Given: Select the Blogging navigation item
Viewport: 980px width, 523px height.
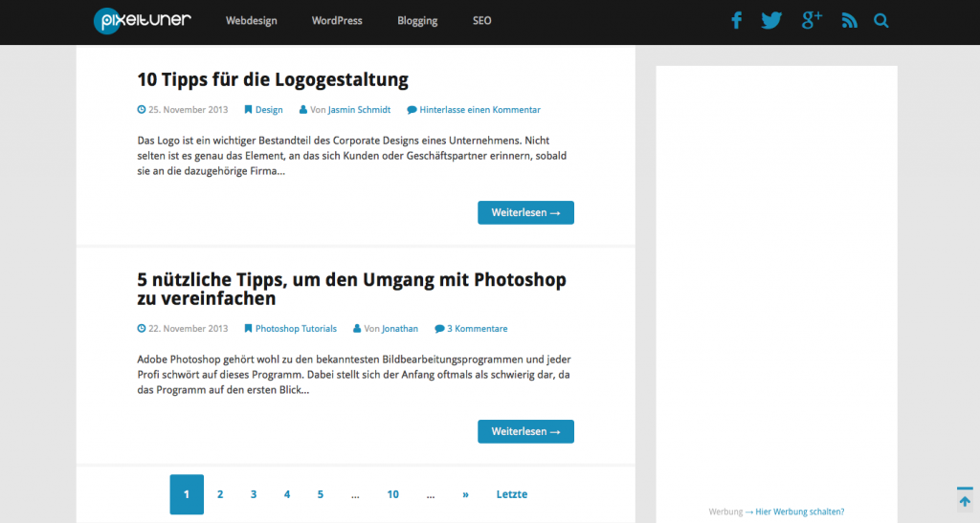Looking at the screenshot, I should coord(417,20).
